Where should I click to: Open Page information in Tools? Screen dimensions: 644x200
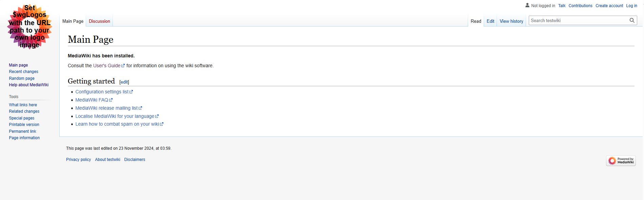point(24,138)
